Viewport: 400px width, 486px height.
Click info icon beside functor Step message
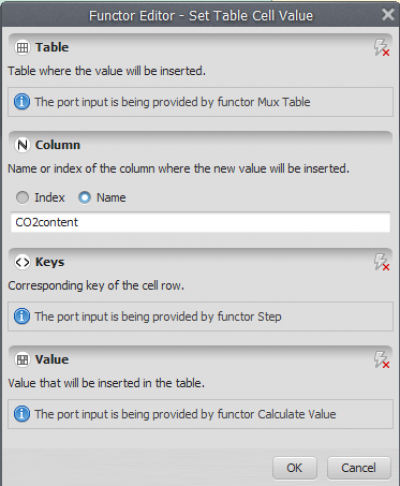click(22, 316)
